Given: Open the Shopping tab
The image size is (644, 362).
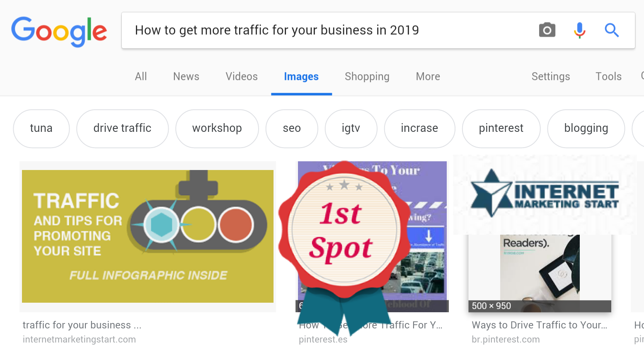Looking at the screenshot, I should (367, 76).
